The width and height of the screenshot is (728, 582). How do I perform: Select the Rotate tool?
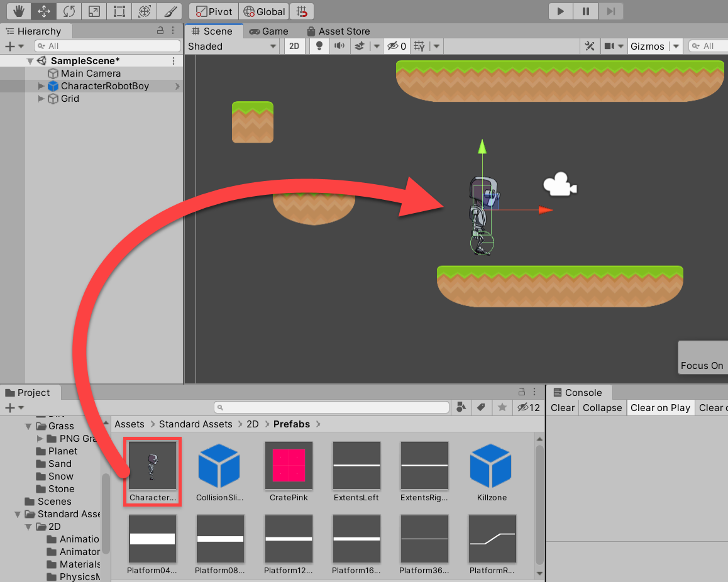[69, 11]
